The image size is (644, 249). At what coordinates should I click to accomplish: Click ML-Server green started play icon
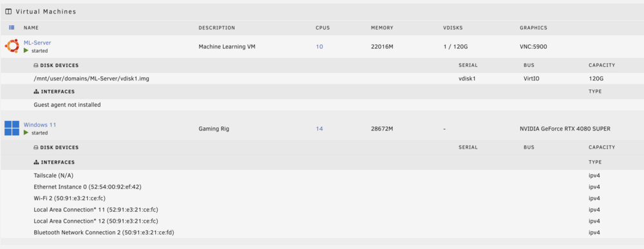coord(26,50)
